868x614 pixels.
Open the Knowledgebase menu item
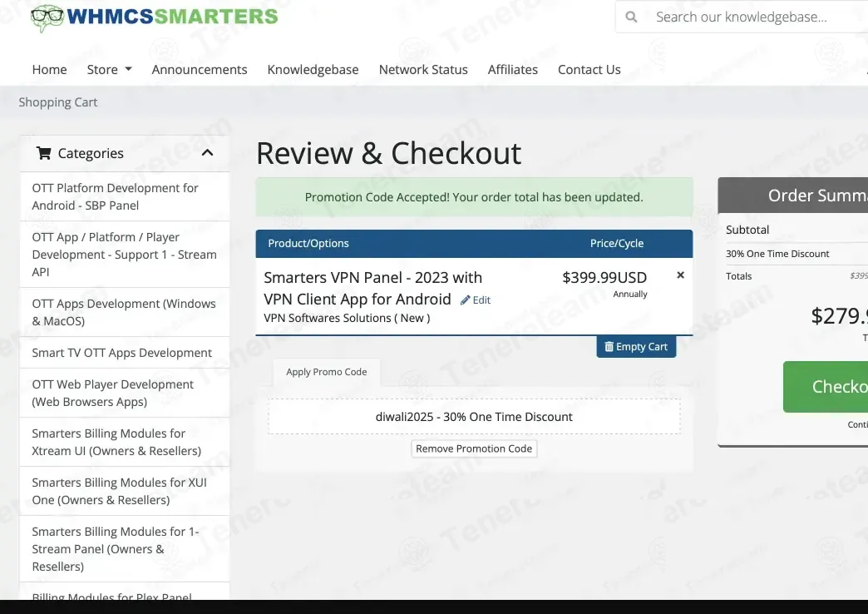pyautogui.click(x=313, y=69)
